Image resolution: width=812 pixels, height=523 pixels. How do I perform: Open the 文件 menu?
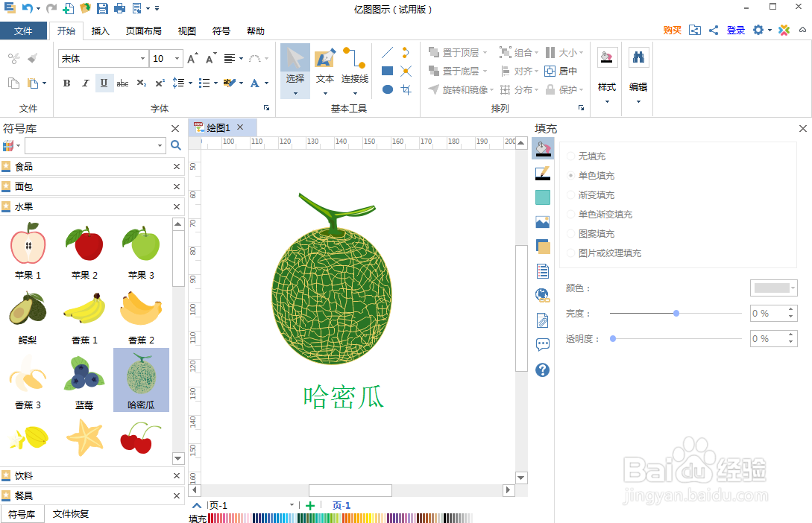[23, 31]
